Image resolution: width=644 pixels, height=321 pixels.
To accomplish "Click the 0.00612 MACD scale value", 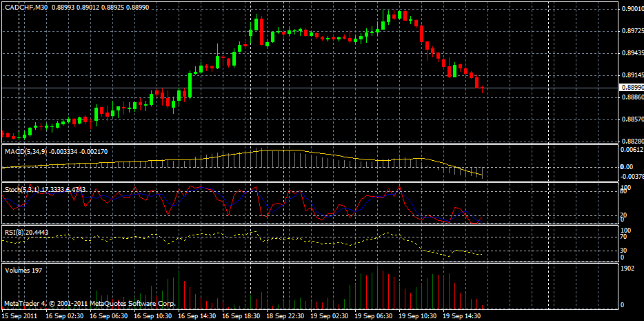I will coord(631,149).
